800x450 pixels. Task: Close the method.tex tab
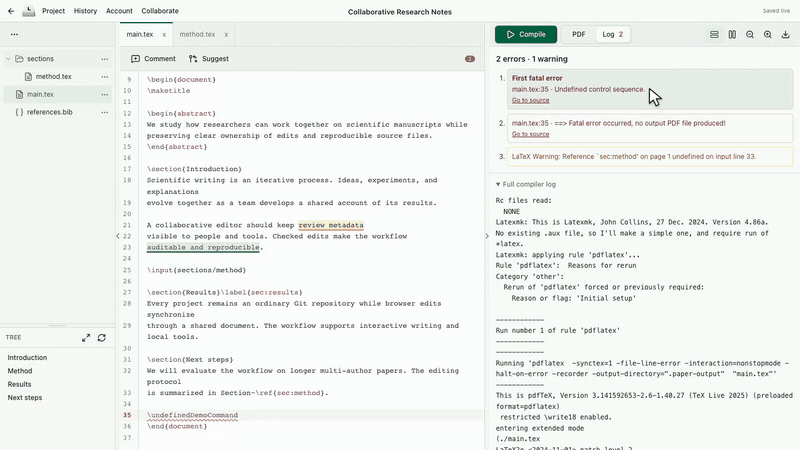[x=226, y=35]
